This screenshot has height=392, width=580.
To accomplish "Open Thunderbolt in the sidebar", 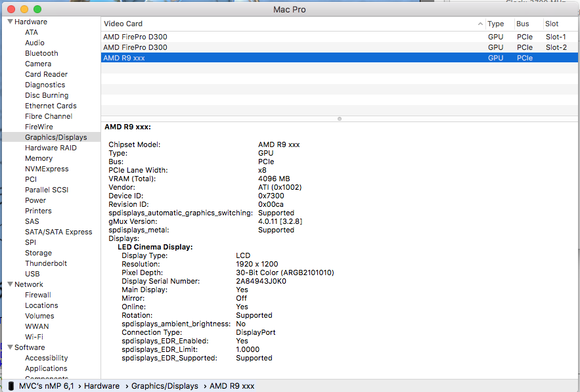I will pyautogui.click(x=46, y=263).
